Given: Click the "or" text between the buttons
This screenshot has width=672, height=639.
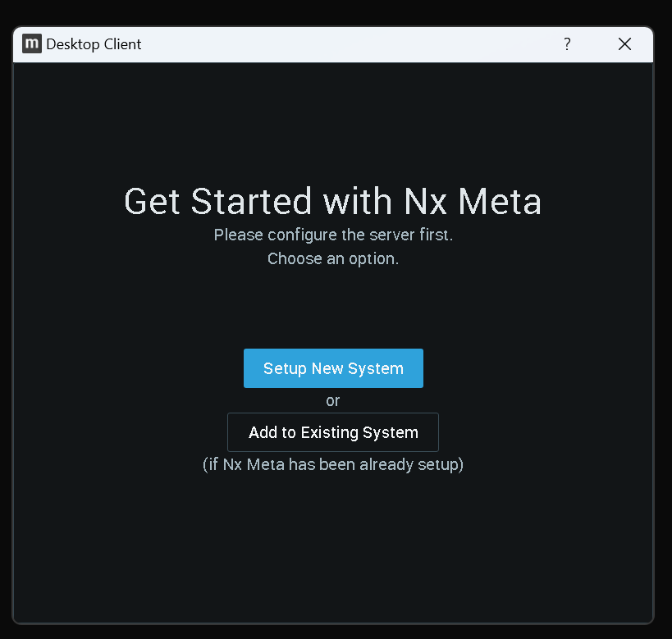Looking at the screenshot, I should 333,401.
